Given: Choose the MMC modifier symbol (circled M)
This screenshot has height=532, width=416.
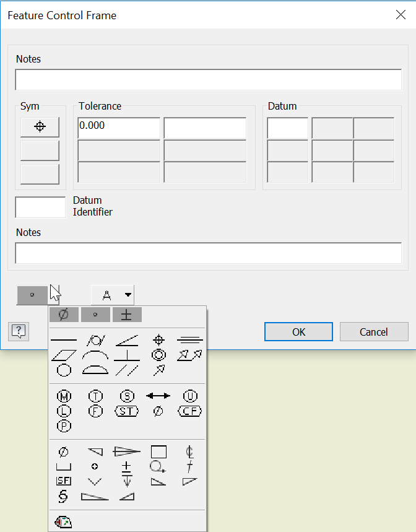Looking at the screenshot, I should coord(63,395).
